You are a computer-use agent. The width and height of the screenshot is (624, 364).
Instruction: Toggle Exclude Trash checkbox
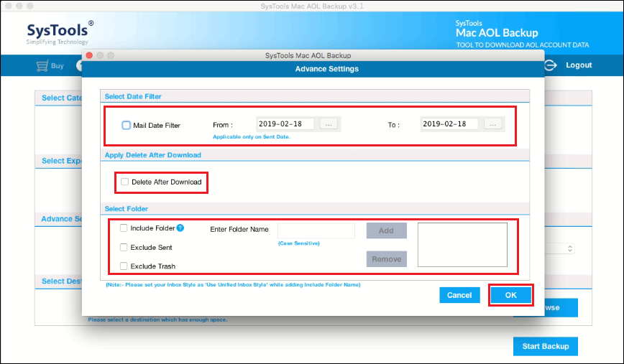[124, 266]
